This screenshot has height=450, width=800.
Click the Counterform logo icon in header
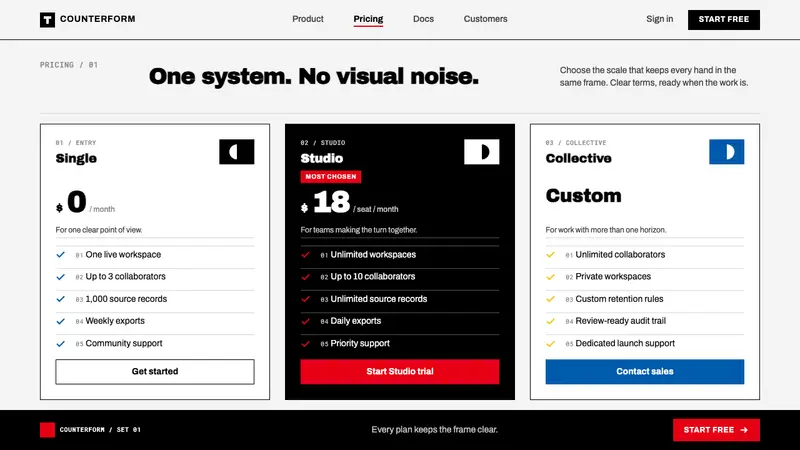(x=47, y=19)
